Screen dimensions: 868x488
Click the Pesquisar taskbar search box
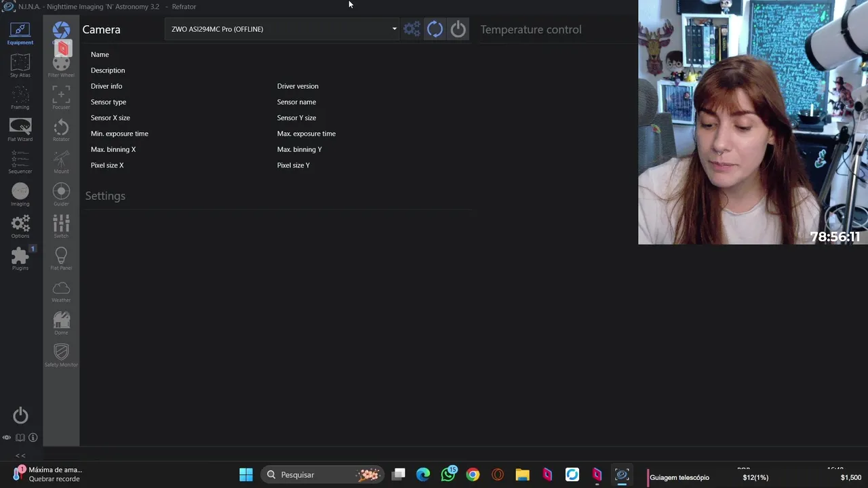click(x=322, y=474)
